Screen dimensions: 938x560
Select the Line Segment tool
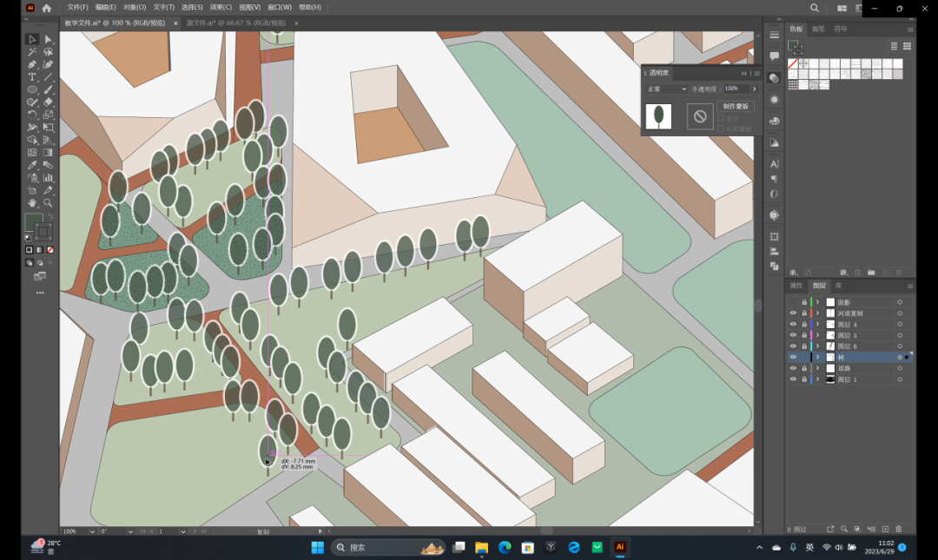point(48,77)
